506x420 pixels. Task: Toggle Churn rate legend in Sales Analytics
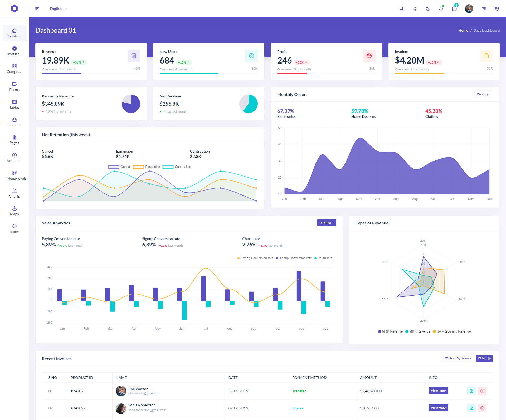[x=323, y=258]
